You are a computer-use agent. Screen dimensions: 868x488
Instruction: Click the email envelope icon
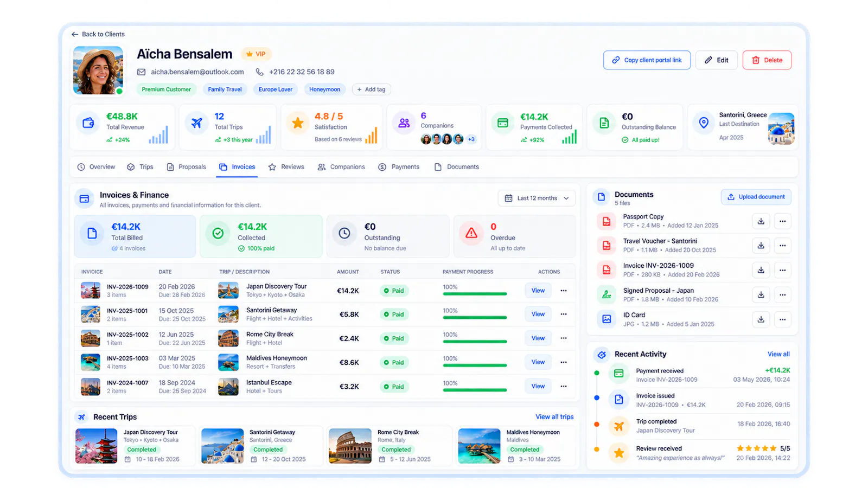[141, 72]
